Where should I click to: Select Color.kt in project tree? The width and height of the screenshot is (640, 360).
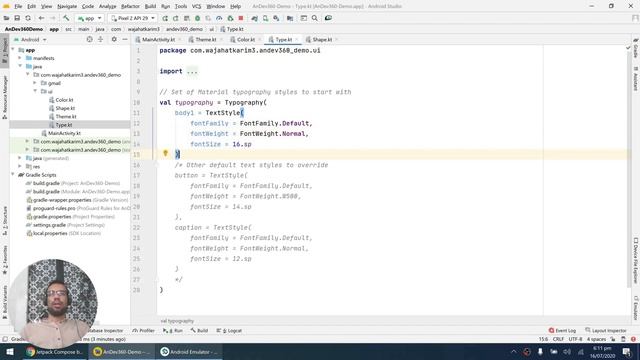pos(64,100)
